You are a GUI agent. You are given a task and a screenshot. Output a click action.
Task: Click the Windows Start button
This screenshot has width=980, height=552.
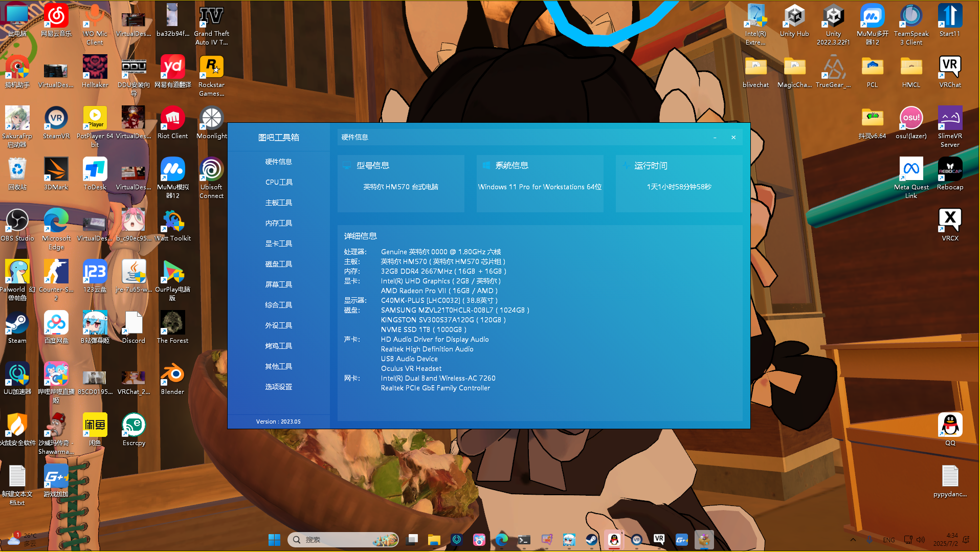pos(274,540)
